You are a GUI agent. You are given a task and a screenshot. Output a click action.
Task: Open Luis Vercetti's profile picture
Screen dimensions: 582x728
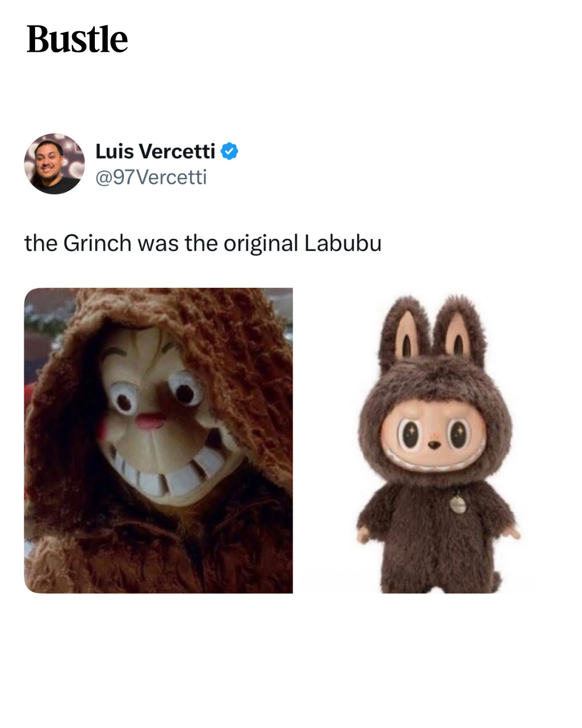pos(54,163)
